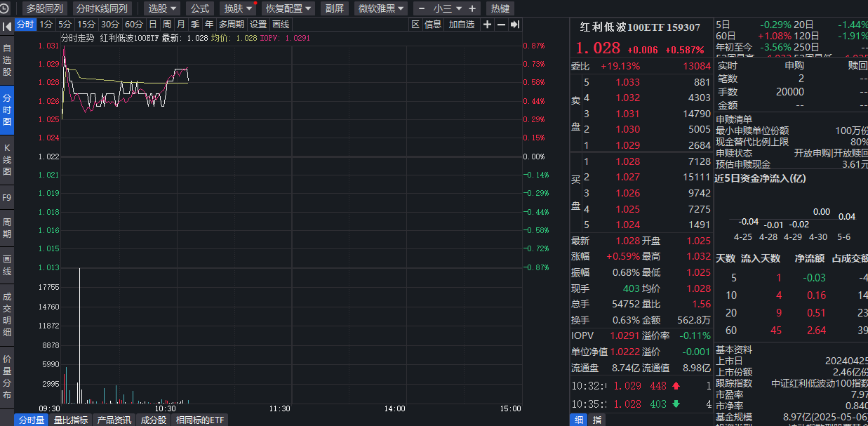
Task: Click the jump-to-end arrow icon above chart
Action: click(x=514, y=25)
